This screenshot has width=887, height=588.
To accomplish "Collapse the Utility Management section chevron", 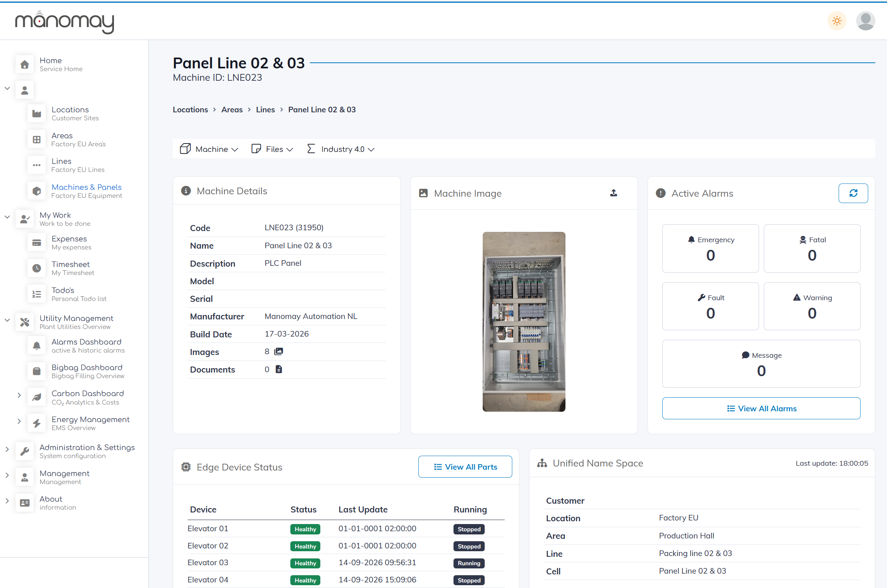I will click(x=7, y=320).
